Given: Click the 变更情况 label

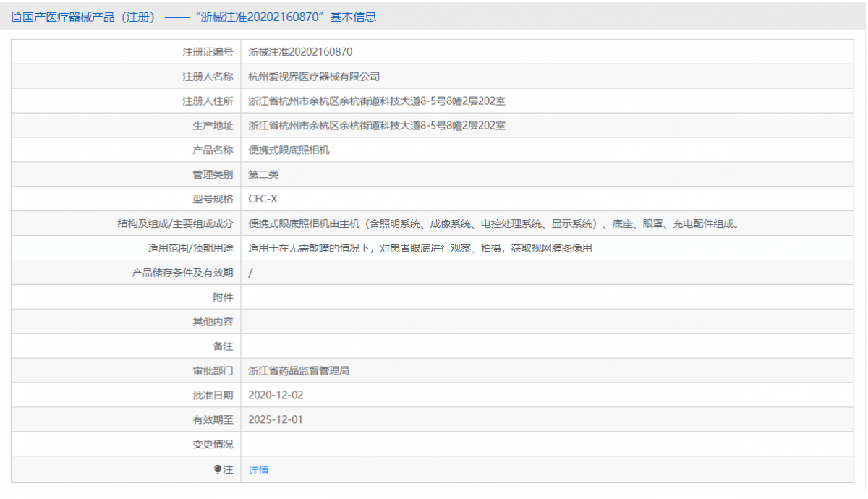Looking at the screenshot, I should pyautogui.click(x=213, y=445).
